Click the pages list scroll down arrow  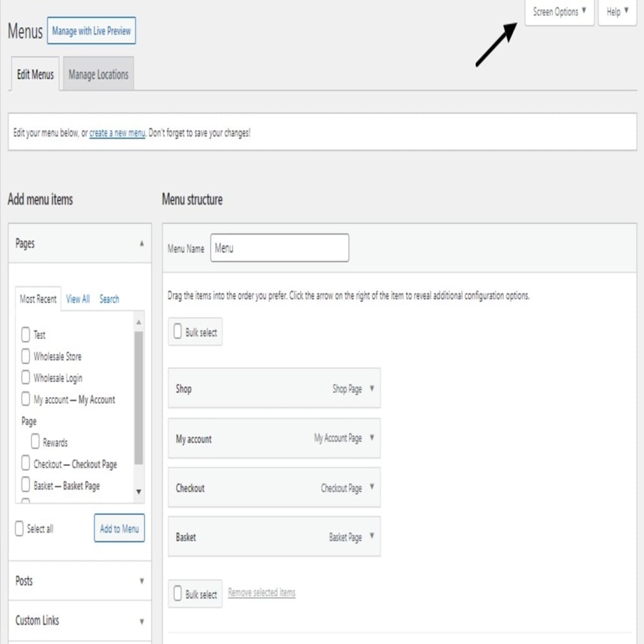139,492
